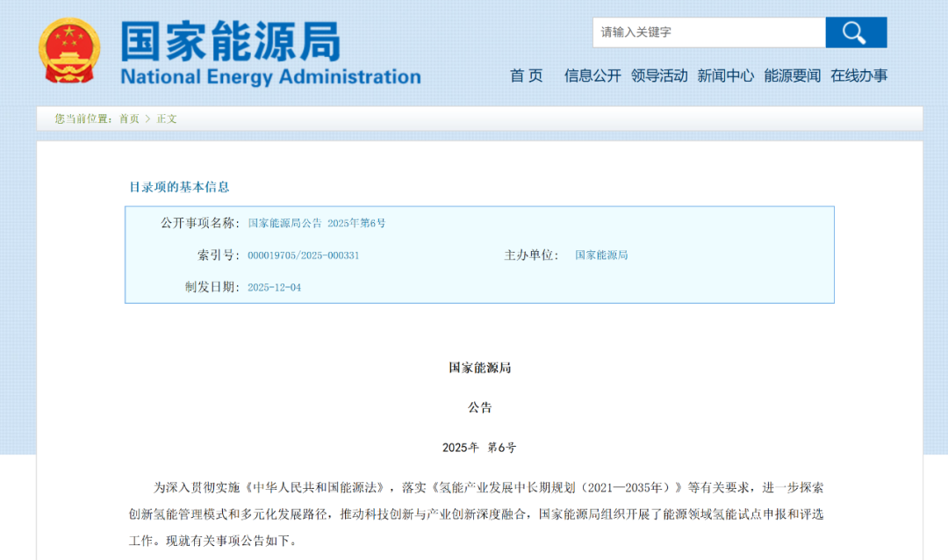Click the magnifying glass search button

pos(855,32)
